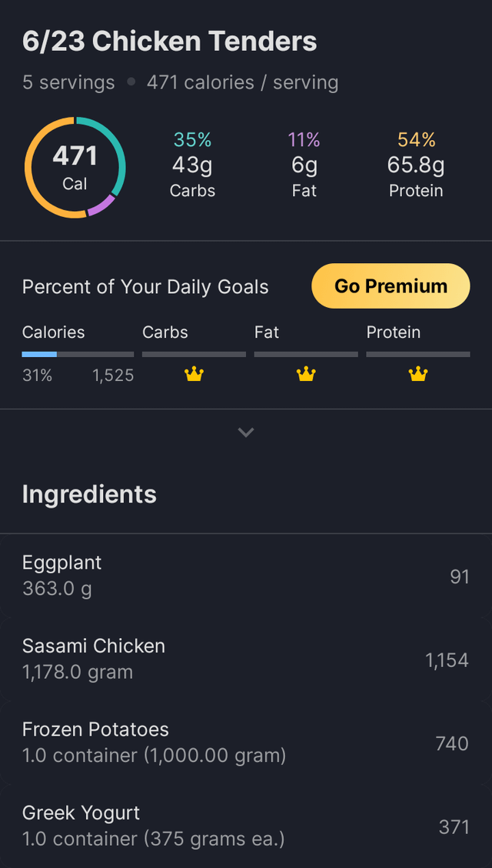Expand daily goals with the chevron arrow

click(x=246, y=432)
